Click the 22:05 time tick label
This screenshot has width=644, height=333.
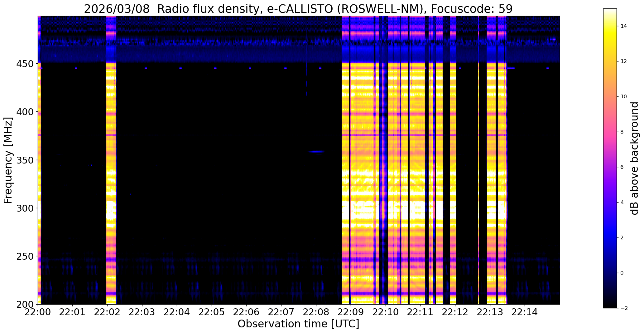coord(212,311)
